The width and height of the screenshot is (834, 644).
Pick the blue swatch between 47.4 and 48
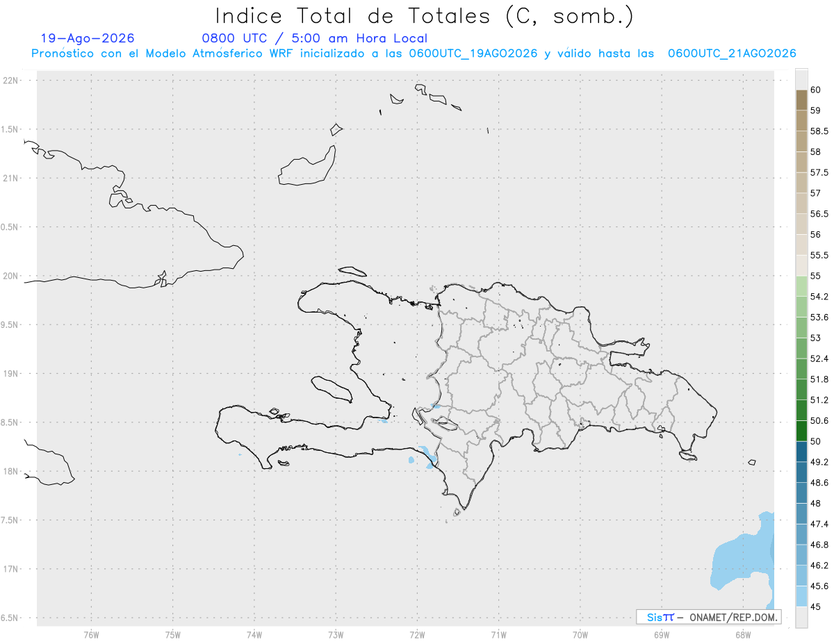point(801,513)
